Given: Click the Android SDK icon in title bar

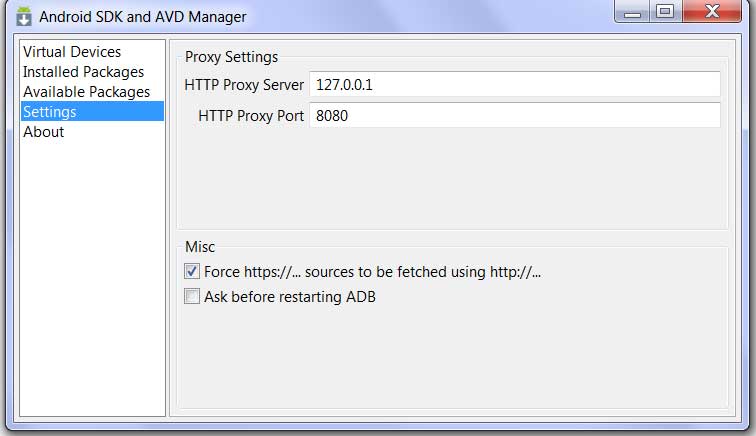Looking at the screenshot, I should pos(24,16).
